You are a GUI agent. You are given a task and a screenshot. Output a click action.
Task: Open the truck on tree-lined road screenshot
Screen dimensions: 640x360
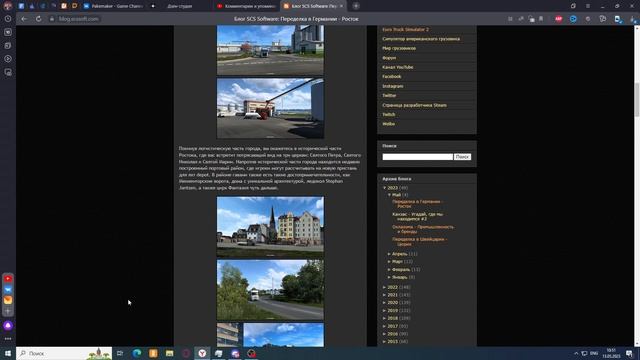click(270, 290)
